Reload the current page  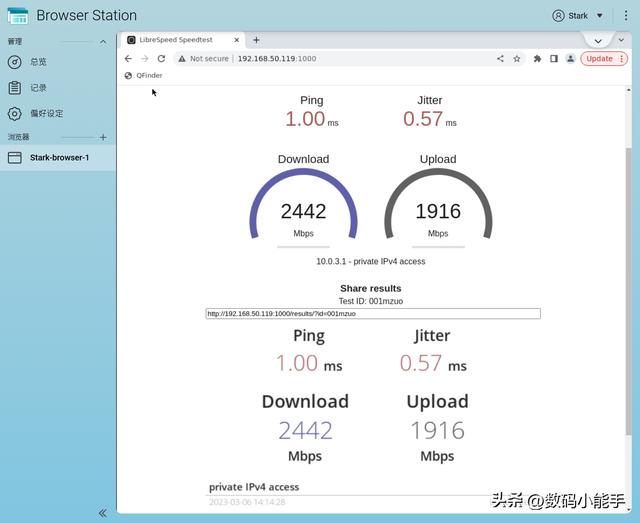[x=161, y=59]
